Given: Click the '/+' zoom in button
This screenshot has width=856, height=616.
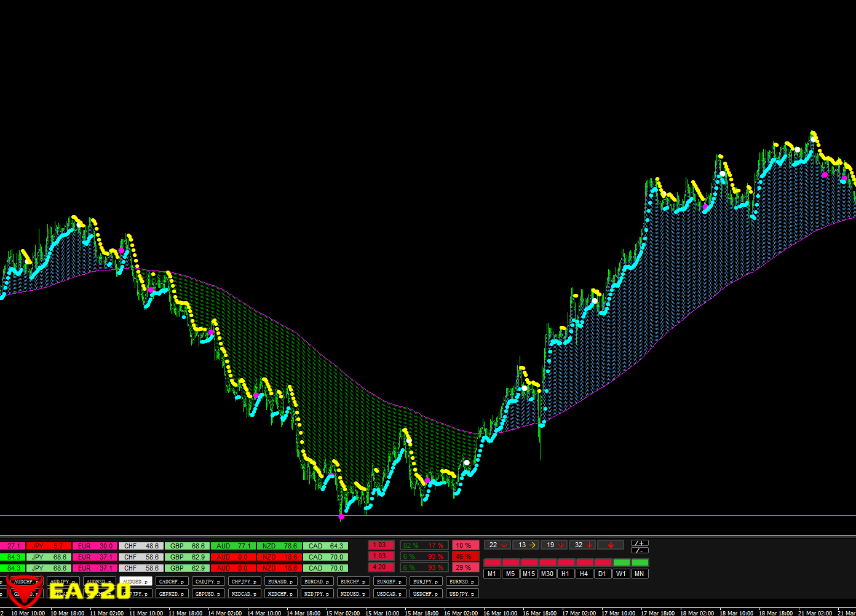Looking at the screenshot, I should 640,543.
